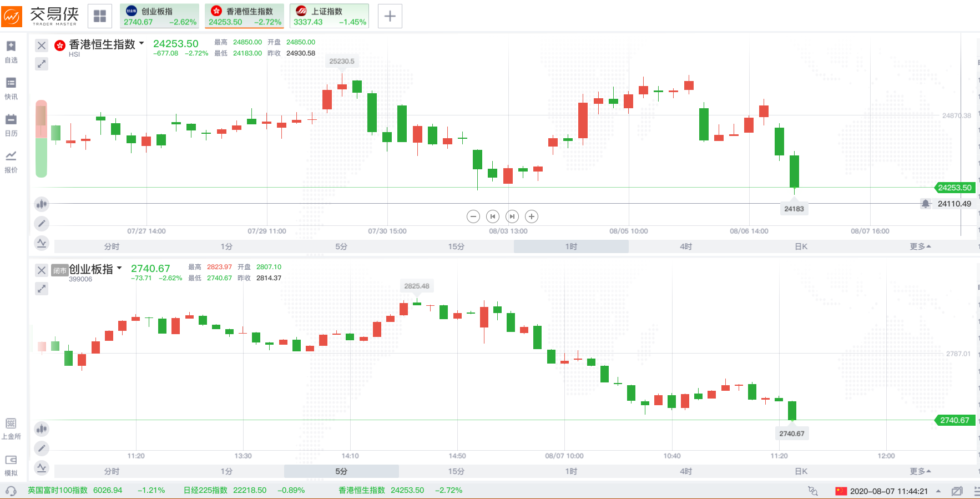Click 香港恒生指数 ticker in status bar
The width and height of the screenshot is (980, 499).
point(400,491)
